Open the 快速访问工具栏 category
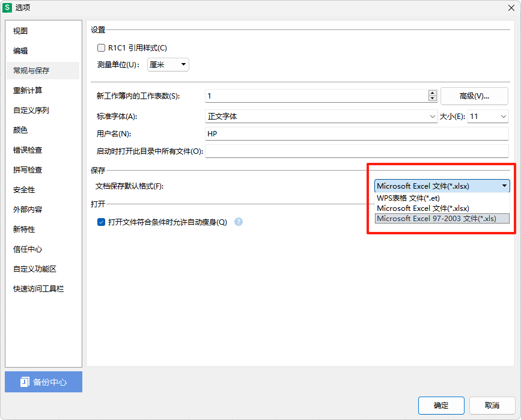 point(43,289)
